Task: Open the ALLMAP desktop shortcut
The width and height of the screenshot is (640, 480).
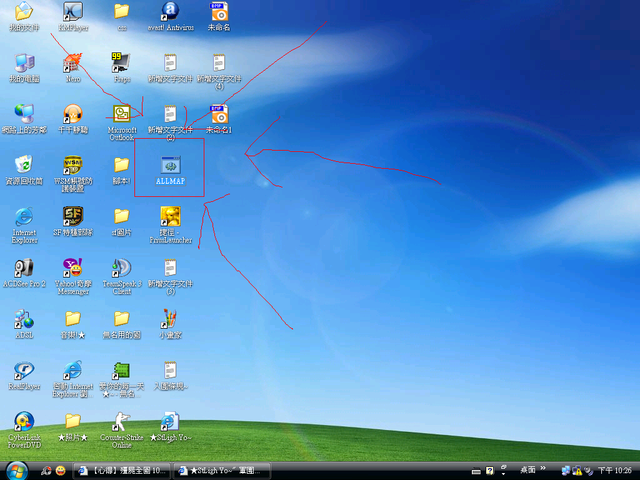Action: click(170, 167)
